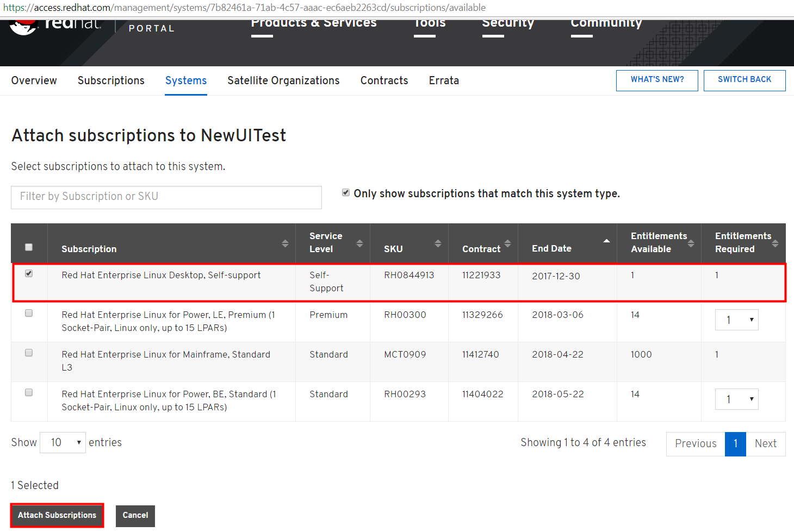Click 'Attach subscriptions to NewUITest' heading

[x=149, y=135]
